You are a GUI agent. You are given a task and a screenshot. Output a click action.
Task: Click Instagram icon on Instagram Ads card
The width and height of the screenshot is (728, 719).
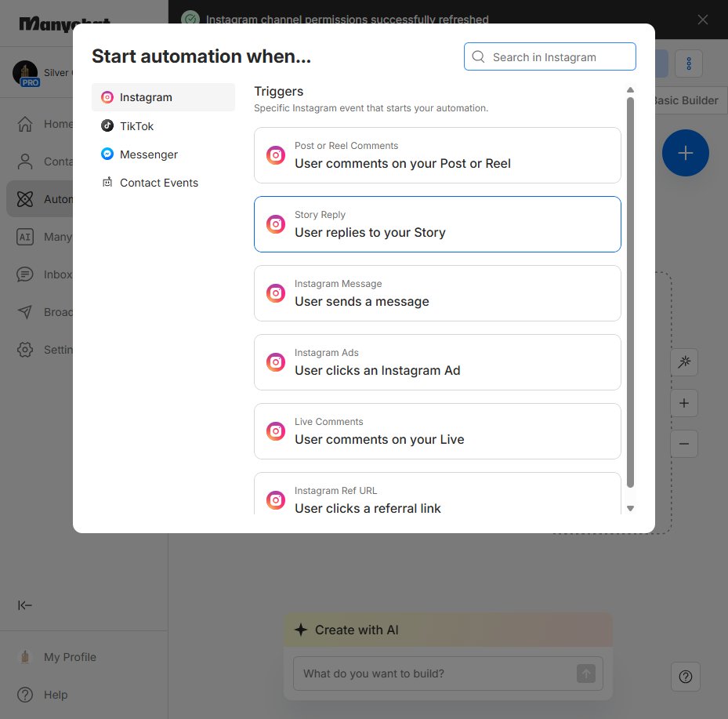tap(276, 362)
